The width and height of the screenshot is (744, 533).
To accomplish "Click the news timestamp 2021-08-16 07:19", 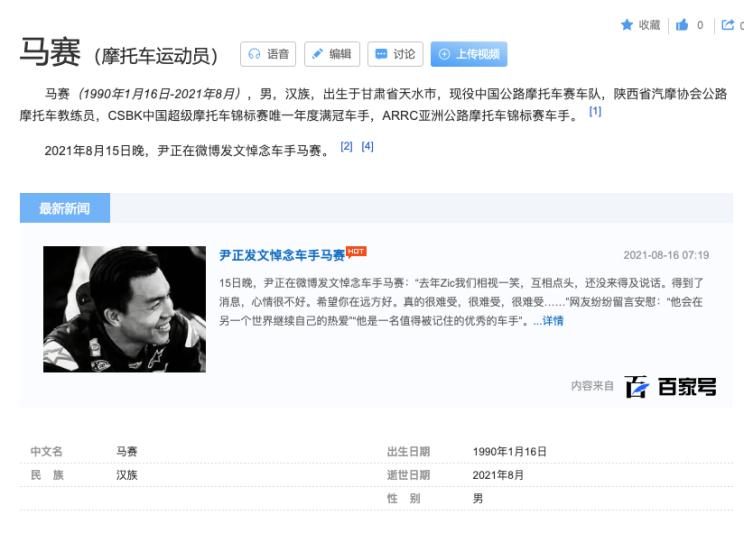I will click(x=666, y=255).
